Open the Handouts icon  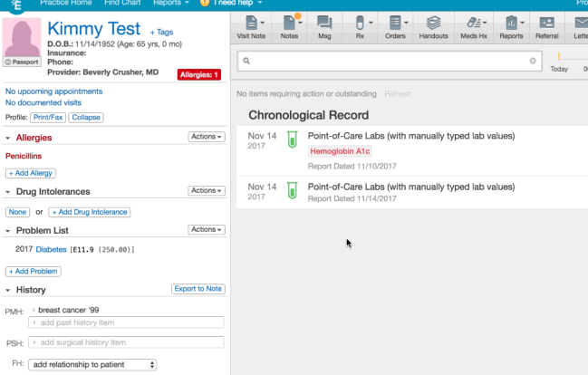[x=433, y=27]
